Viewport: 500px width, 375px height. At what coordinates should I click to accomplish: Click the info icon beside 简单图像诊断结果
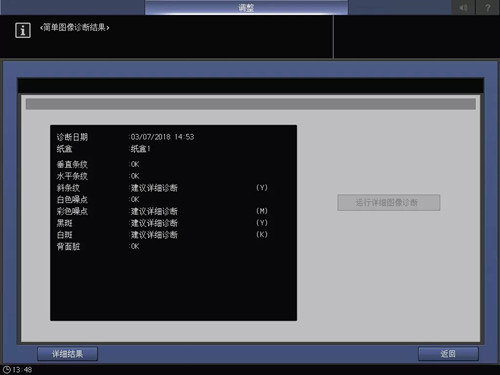coord(23,30)
